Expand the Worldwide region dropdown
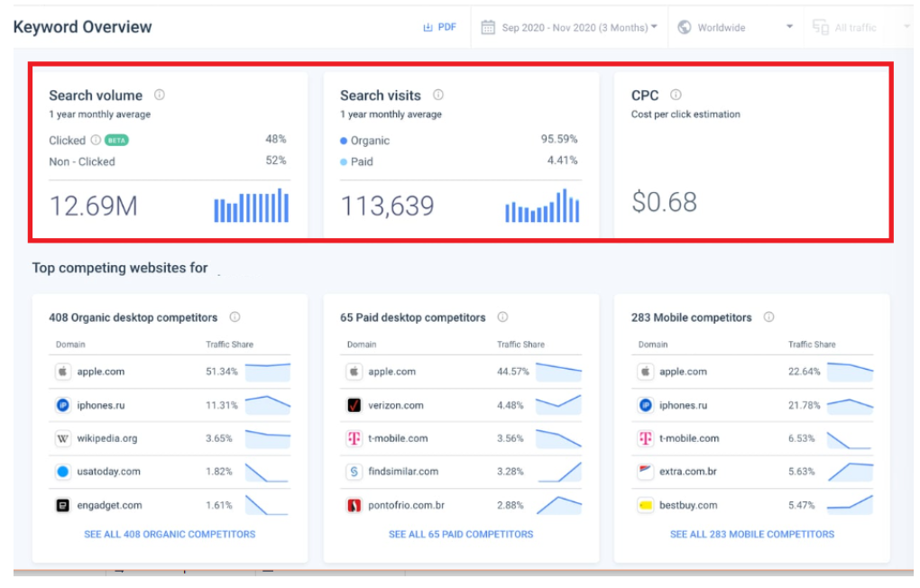 click(x=789, y=27)
